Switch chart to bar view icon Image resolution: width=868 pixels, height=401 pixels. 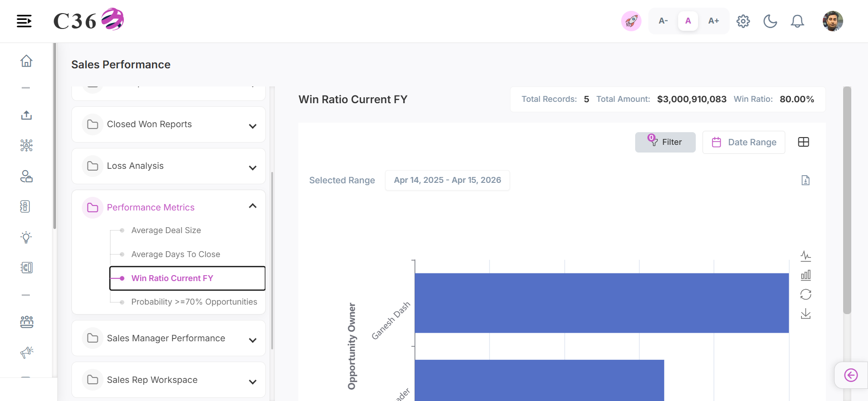(806, 275)
